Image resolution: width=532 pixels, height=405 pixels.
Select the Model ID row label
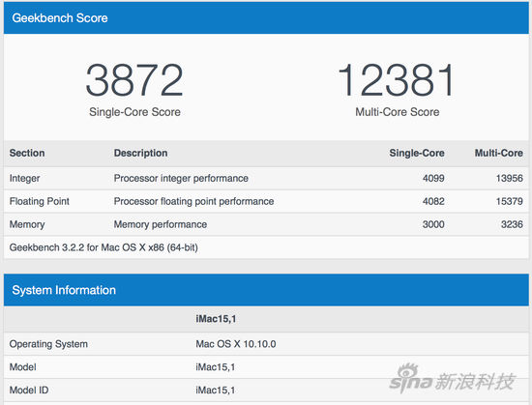tap(29, 391)
